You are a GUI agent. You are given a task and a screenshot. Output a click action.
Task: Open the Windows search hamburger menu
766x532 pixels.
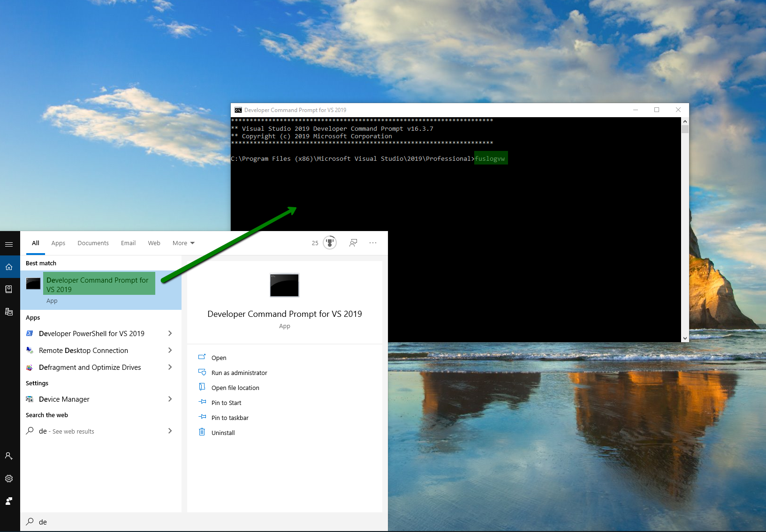[x=9, y=244]
